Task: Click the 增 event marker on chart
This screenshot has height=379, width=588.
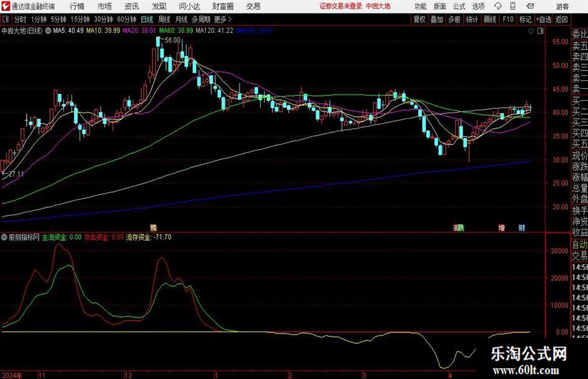Action: pyautogui.click(x=502, y=227)
